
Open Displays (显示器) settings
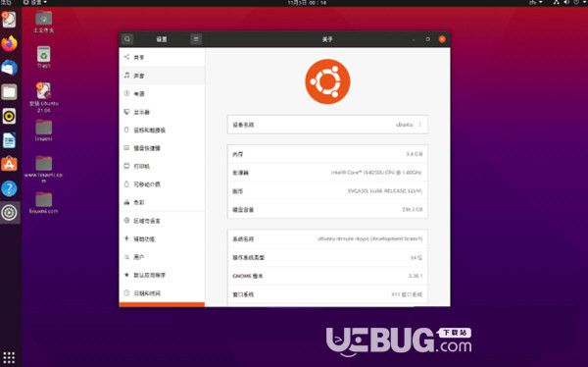point(162,112)
